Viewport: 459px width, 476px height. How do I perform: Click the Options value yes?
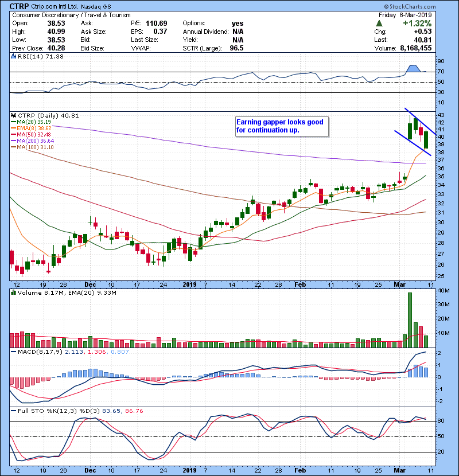tap(238, 24)
